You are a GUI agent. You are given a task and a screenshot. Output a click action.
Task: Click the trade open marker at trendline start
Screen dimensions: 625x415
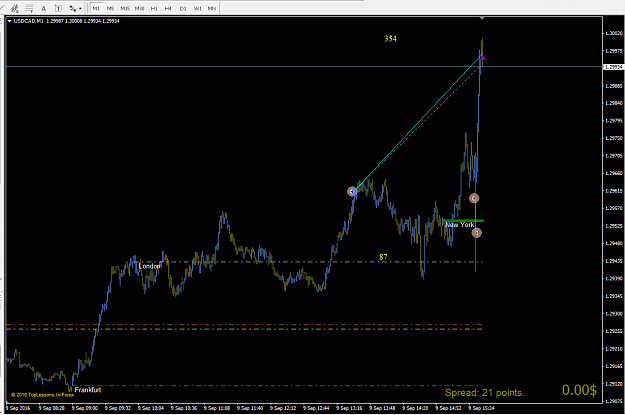coord(352,192)
